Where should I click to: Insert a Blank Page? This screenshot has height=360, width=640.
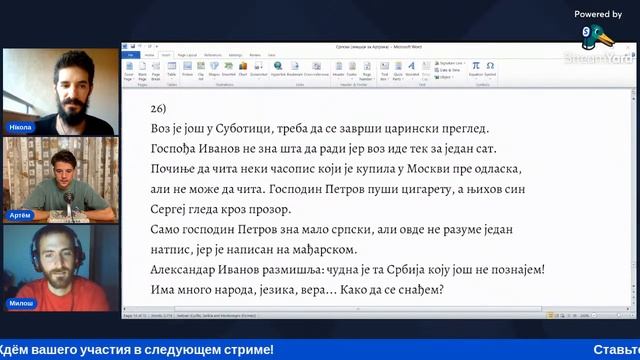[142, 71]
